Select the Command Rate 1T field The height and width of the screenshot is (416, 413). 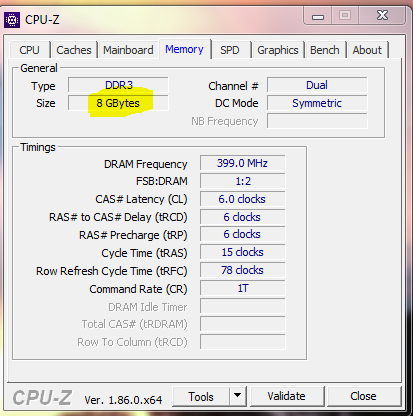click(242, 288)
